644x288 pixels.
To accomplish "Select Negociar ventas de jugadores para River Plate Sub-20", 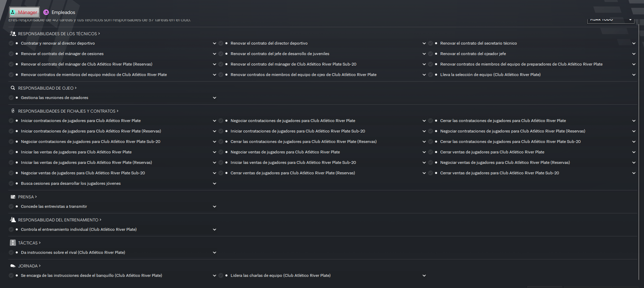I will (x=83, y=173).
